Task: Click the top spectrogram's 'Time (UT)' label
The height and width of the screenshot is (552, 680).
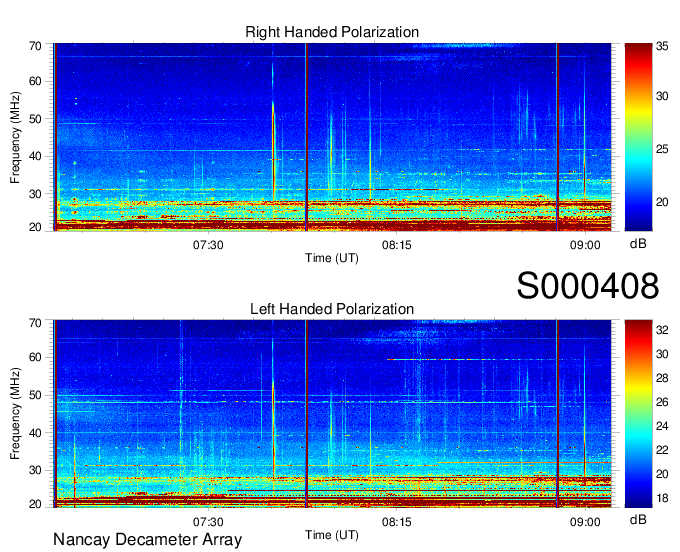Action: point(332,258)
